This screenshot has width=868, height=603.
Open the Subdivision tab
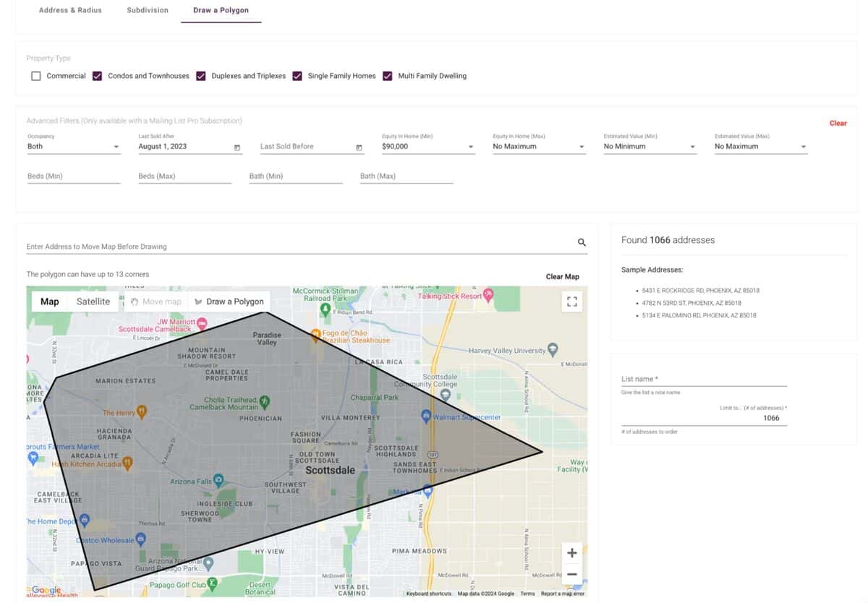pos(148,10)
